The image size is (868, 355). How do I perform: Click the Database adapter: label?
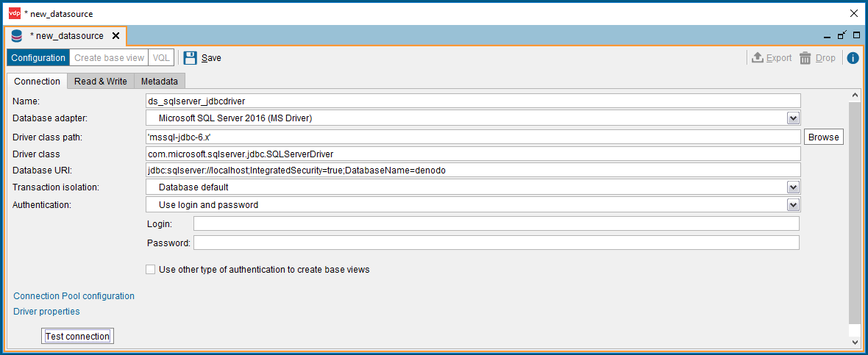click(x=50, y=118)
